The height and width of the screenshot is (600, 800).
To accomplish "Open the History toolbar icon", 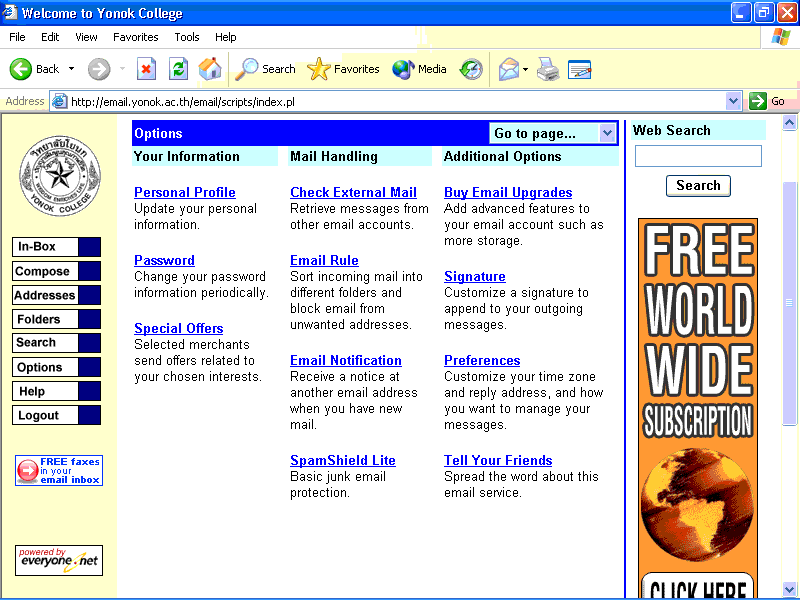I will tap(471, 69).
